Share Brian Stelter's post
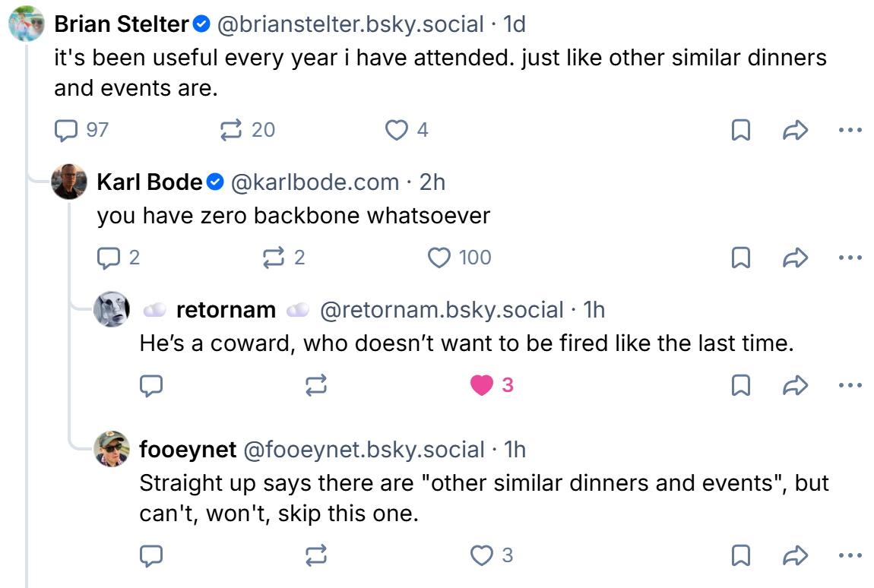 coord(794,131)
